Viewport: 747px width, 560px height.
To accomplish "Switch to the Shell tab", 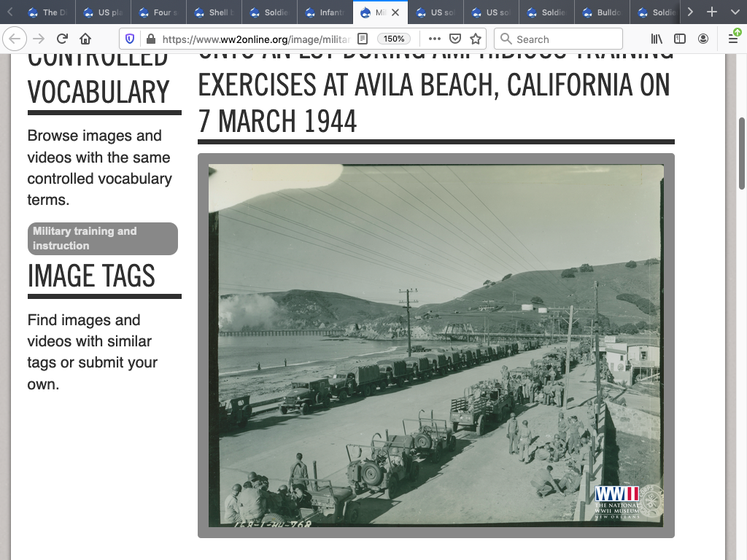I will [213, 12].
